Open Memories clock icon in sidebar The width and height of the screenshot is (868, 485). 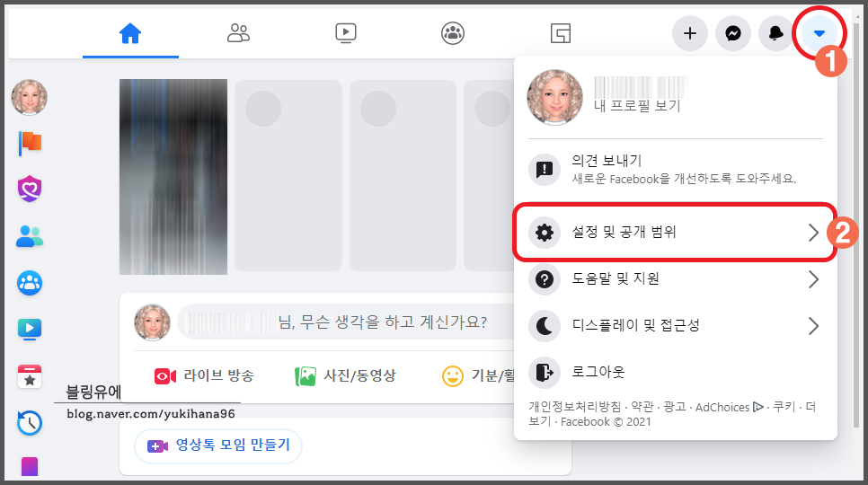(x=30, y=423)
